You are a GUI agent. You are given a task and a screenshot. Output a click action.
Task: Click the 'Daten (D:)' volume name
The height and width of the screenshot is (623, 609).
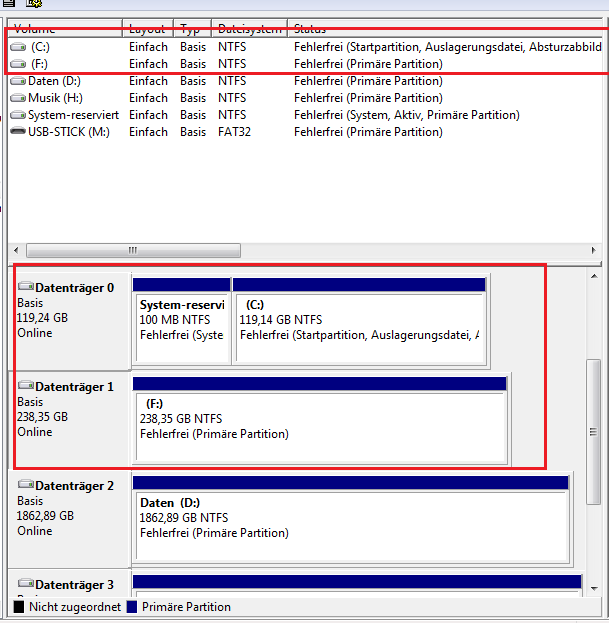54,81
